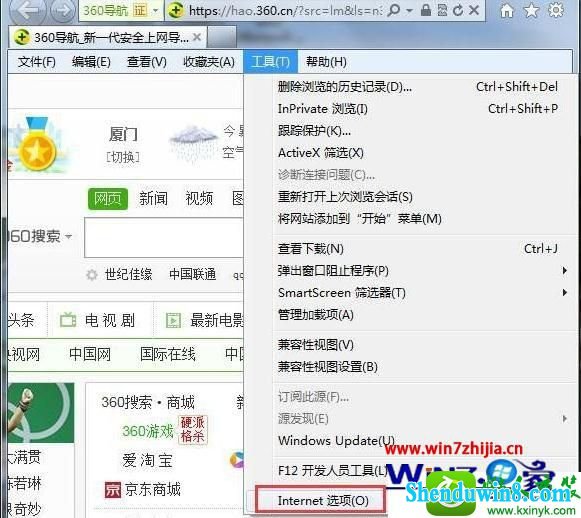This screenshot has width=581, height=518.
Task: Click the browser Back arrow button
Action: click(x=27, y=10)
